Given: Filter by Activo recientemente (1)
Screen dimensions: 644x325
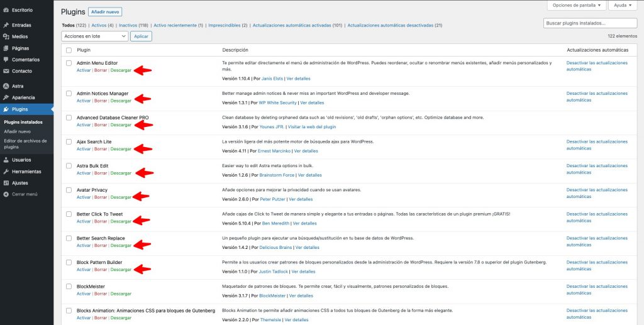Looking at the screenshot, I should (178, 25).
